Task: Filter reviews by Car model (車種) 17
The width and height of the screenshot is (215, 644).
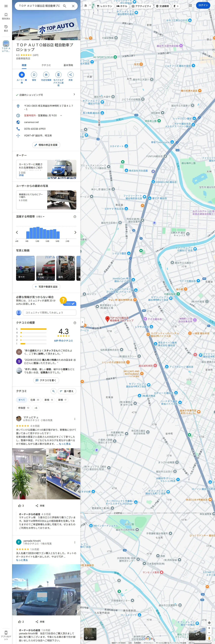Action: pos(62,400)
